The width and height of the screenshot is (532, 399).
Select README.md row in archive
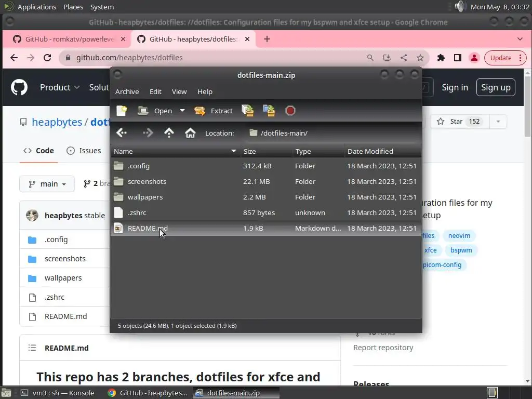[266, 229]
